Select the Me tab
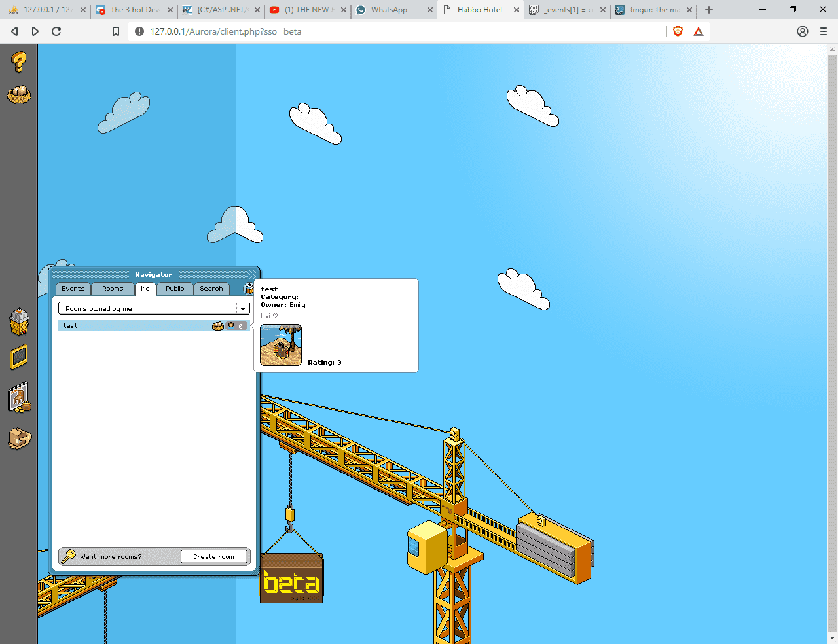The image size is (838, 644). pos(145,289)
